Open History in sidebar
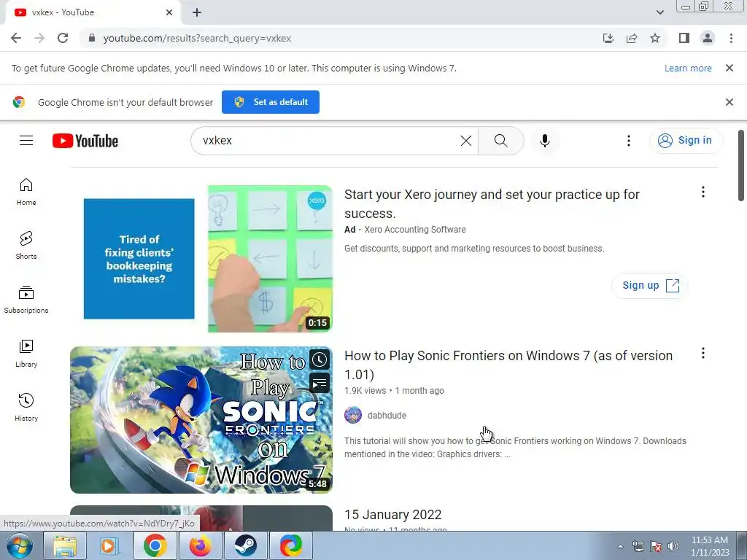 tap(26, 407)
